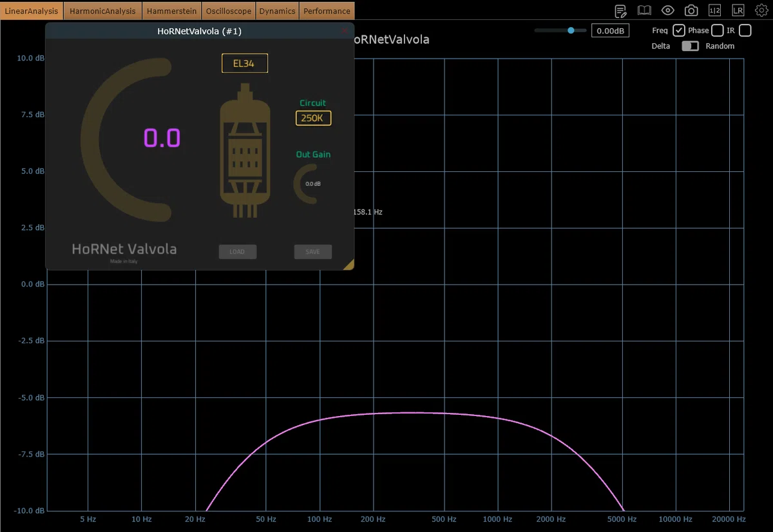This screenshot has width=773, height=532.
Task: Click the purple 0.0 drive value
Action: (x=162, y=138)
